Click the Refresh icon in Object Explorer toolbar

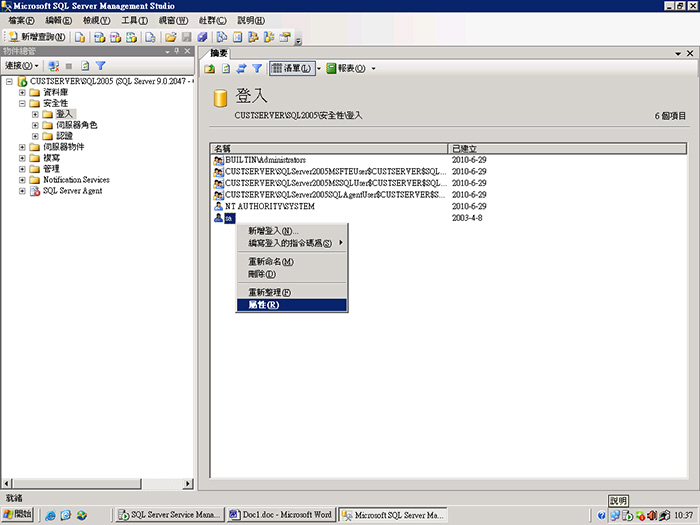pyautogui.click(x=85, y=66)
